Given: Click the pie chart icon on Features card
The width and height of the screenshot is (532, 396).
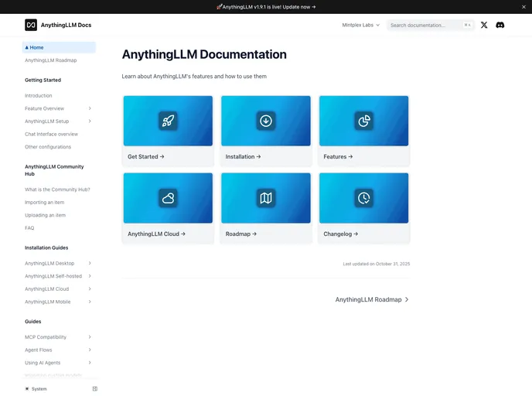Looking at the screenshot, I should 363,121.
